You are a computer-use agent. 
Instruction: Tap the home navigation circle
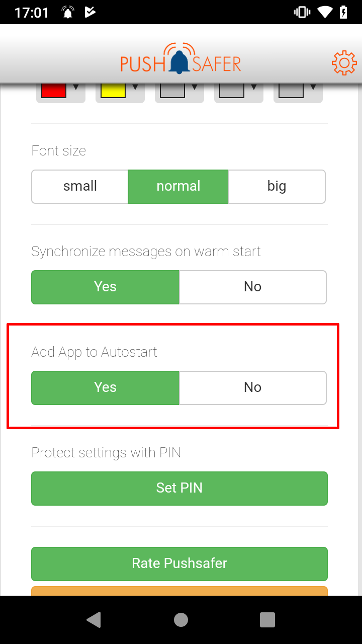pyautogui.click(x=180, y=619)
